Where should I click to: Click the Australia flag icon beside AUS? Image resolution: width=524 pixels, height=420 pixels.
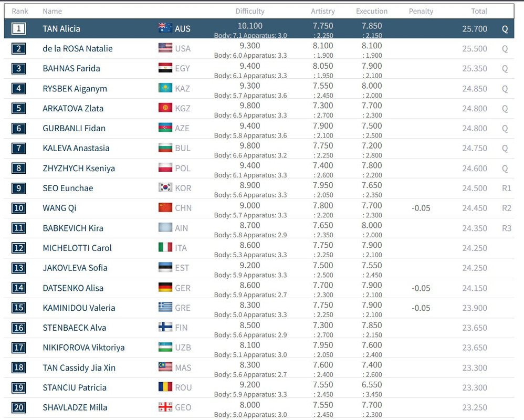[x=165, y=28]
